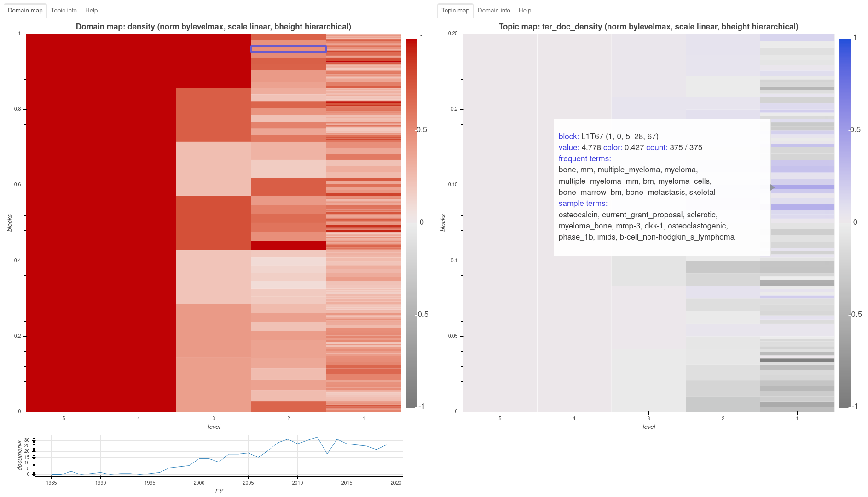Open the block L1T67 link in tooltip

569,136
